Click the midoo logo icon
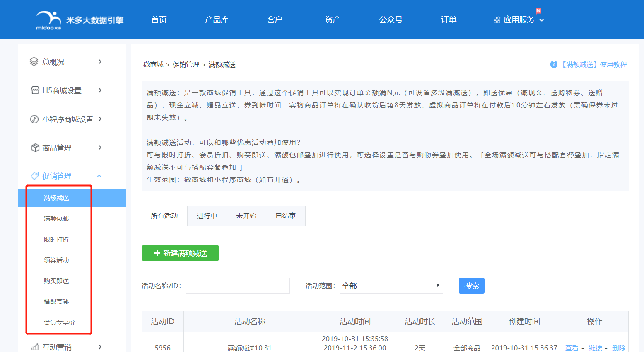Image resolution: width=644 pixels, height=352 pixels. (48, 20)
